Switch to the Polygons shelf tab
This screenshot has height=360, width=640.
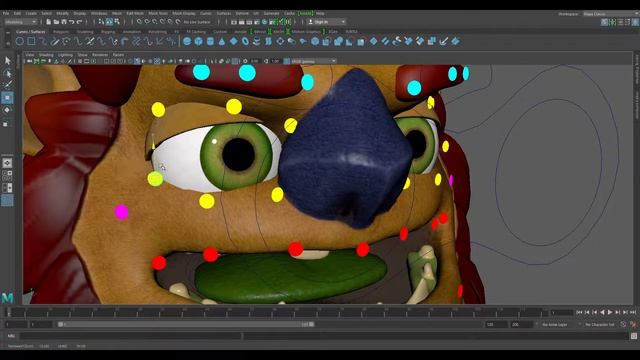click(x=61, y=31)
